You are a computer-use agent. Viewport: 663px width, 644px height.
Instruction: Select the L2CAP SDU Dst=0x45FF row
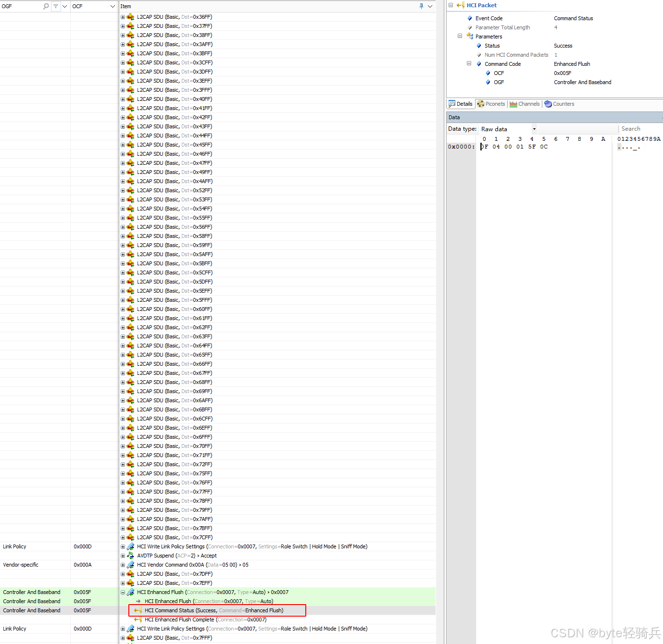tap(218, 145)
